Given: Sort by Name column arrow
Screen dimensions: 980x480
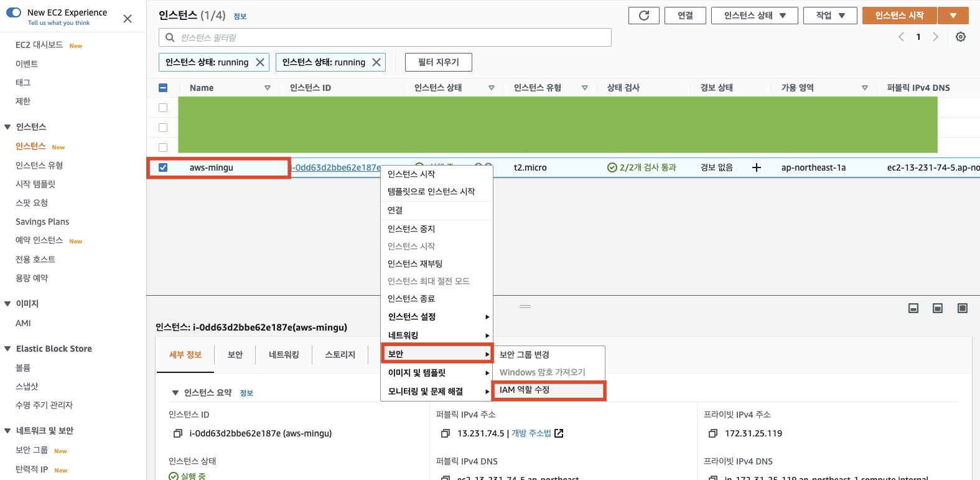Looking at the screenshot, I should pyautogui.click(x=268, y=88).
